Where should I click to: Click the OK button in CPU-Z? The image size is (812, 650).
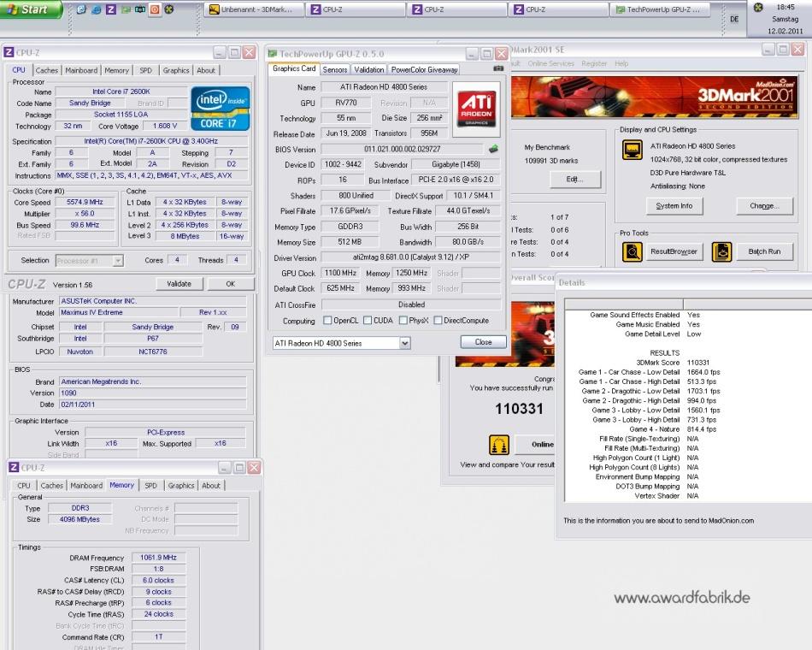[231, 284]
